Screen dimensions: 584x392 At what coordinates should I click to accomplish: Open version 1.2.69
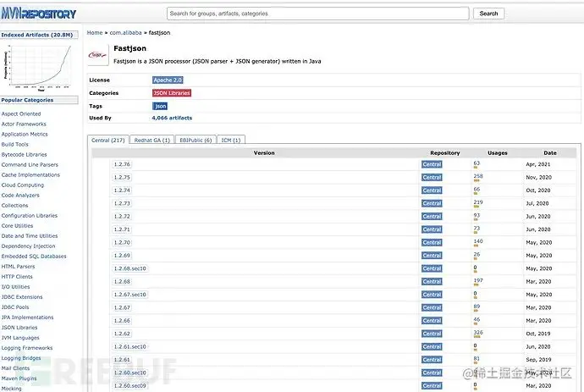122,256
